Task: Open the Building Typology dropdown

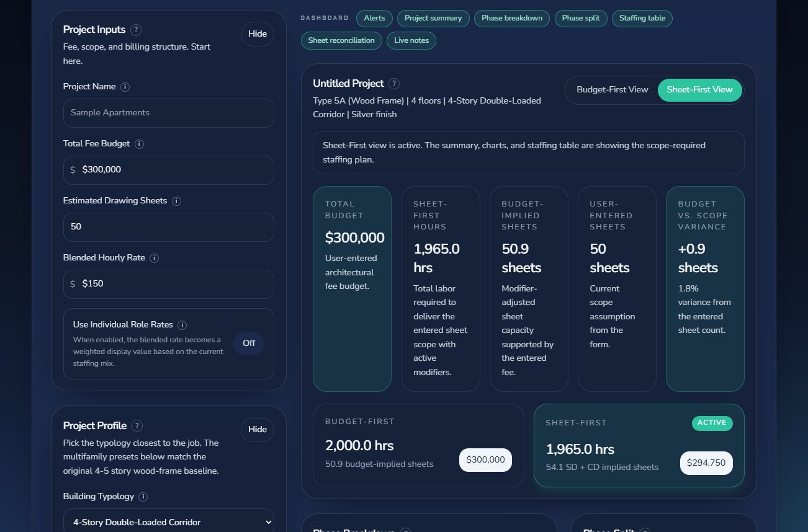Action: coord(169,522)
